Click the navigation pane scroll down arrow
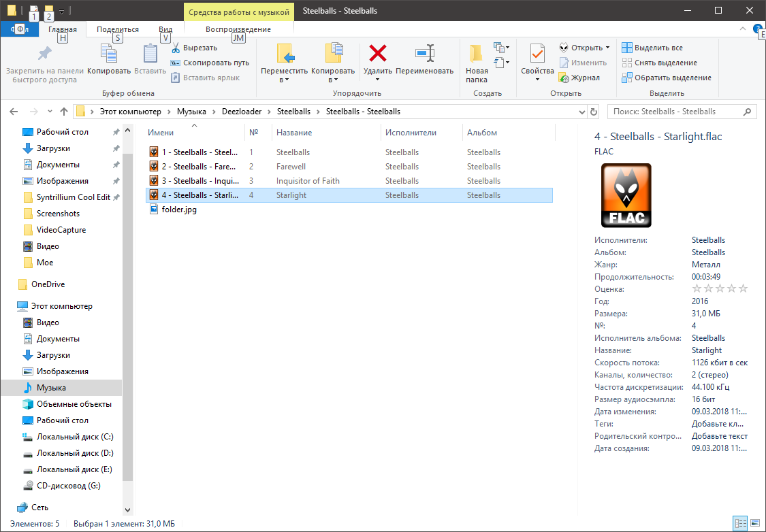 coord(127,510)
